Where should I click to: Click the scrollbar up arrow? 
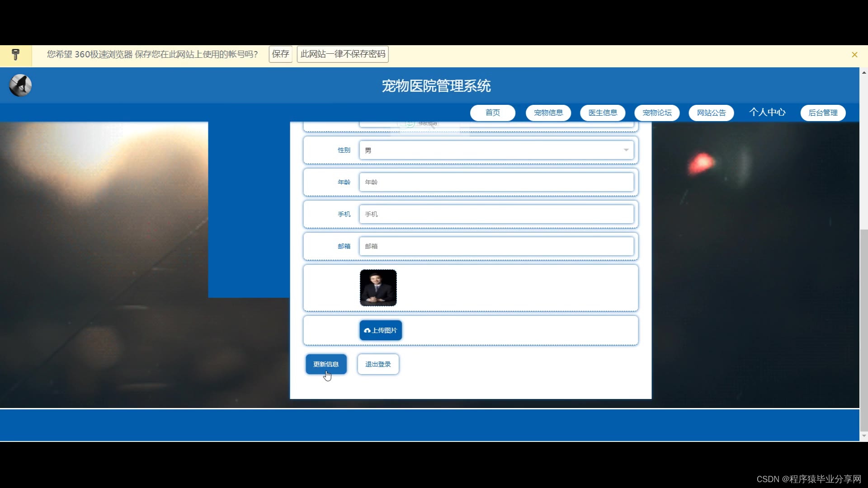point(864,72)
